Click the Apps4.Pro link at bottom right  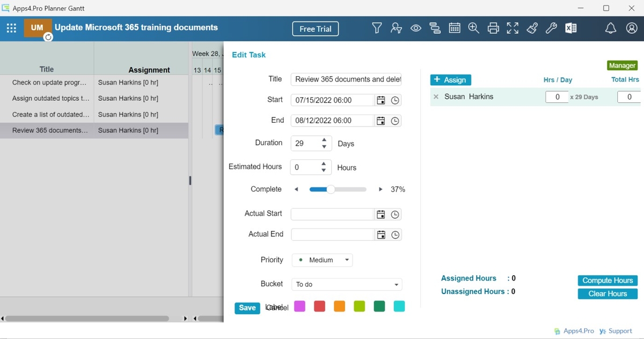click(578, 331)
